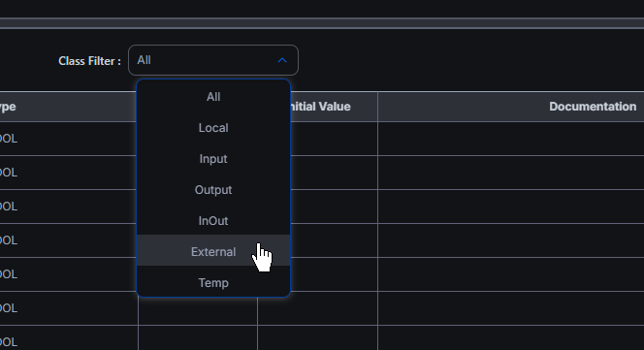Select third row's Documentation cell
644x350 pixels.
[x=510, y=207]
